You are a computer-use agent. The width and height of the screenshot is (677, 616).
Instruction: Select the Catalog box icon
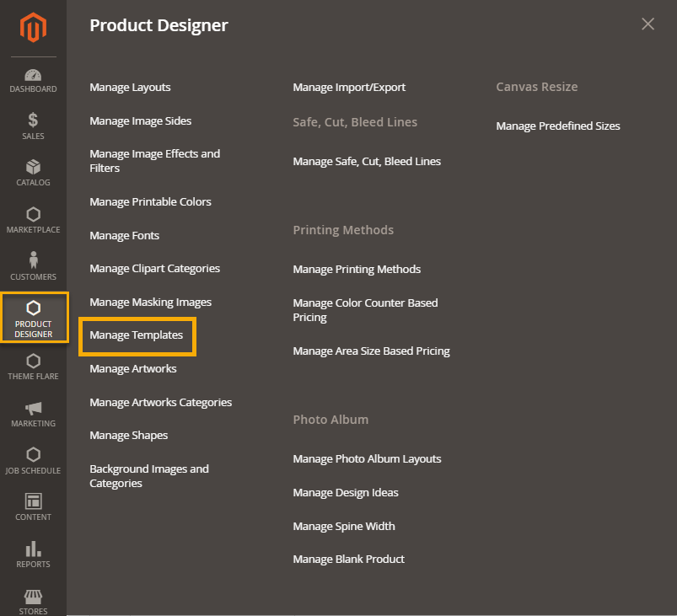[x=33, y=167]
